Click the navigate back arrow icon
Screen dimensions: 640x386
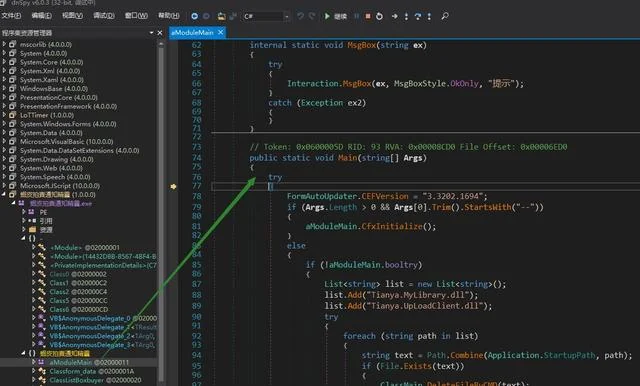[194, 16]
